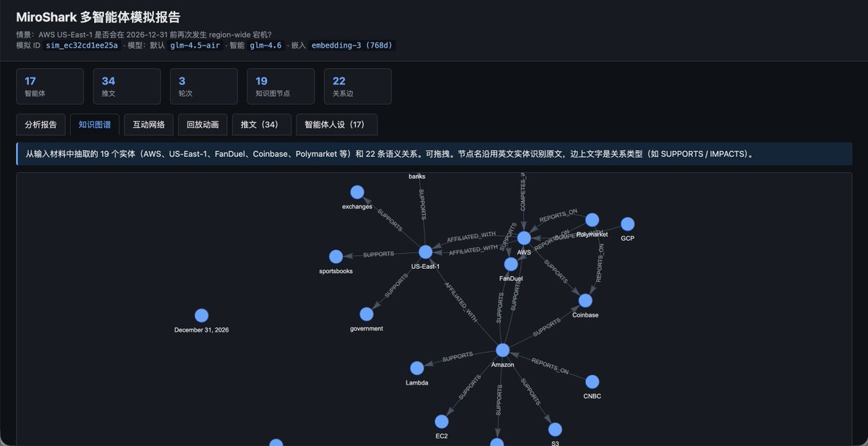Switch to the 互动网络 tab
Image resolution: width=868 pixels, height=446 pixels.
(149, 124)
